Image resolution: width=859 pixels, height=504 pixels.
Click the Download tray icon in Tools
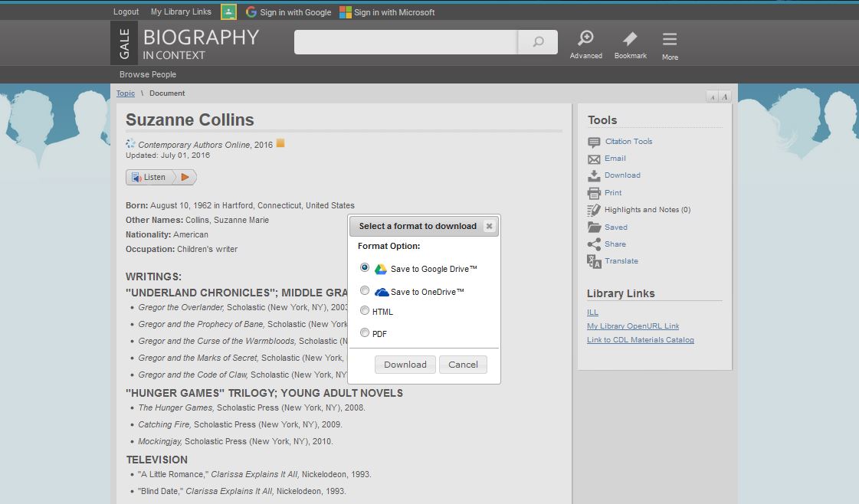(594, 176)
